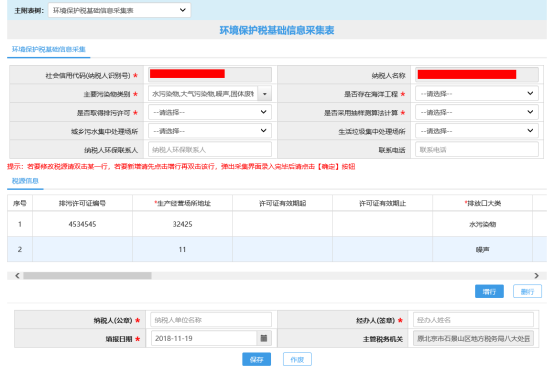Click the 纳税人环保联系人 text field

click(x=210, y=150)
